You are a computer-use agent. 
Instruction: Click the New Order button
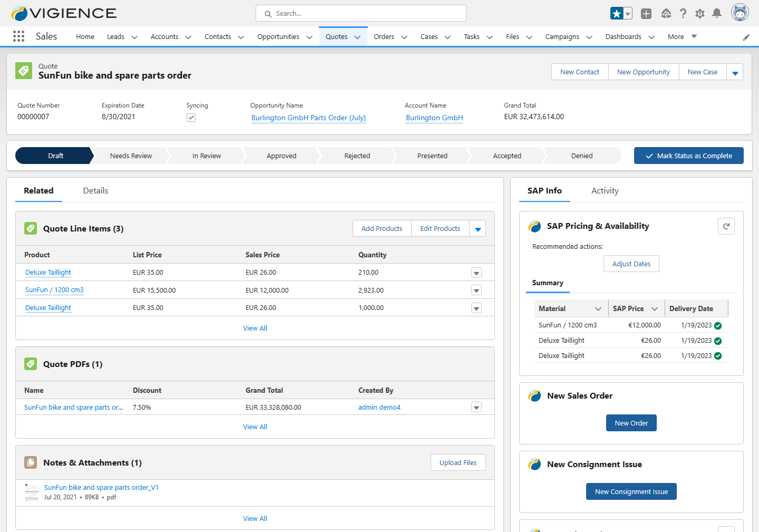[631, 423]
